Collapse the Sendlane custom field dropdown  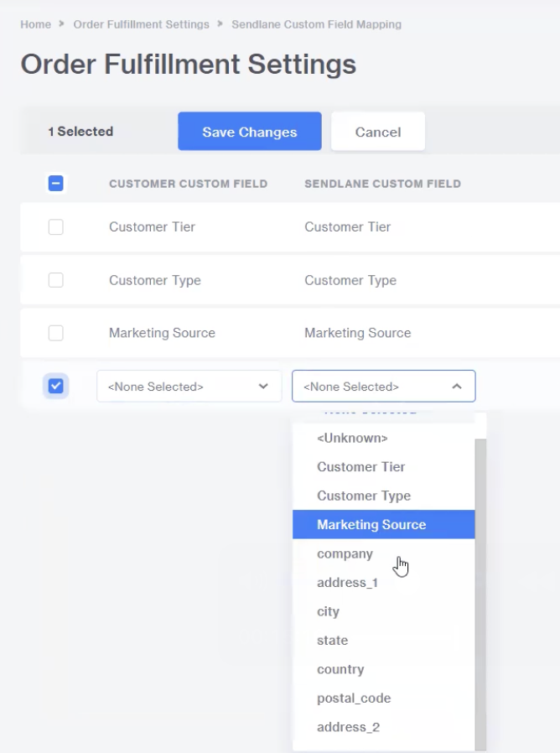(x=384, y=386)
